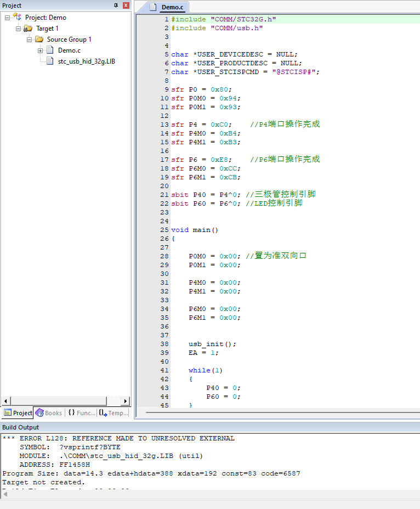Click the Project panel left scroll arrow
420x509 pixels.
[6, 401]
